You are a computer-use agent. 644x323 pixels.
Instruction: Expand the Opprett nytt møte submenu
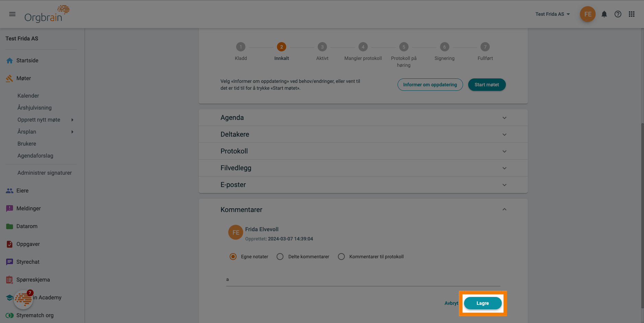72,120
